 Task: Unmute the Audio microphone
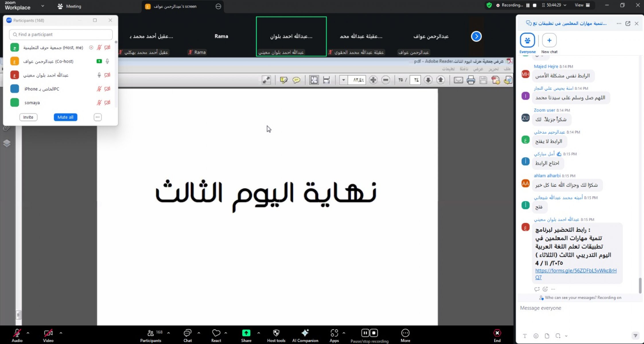coord(17,333)
